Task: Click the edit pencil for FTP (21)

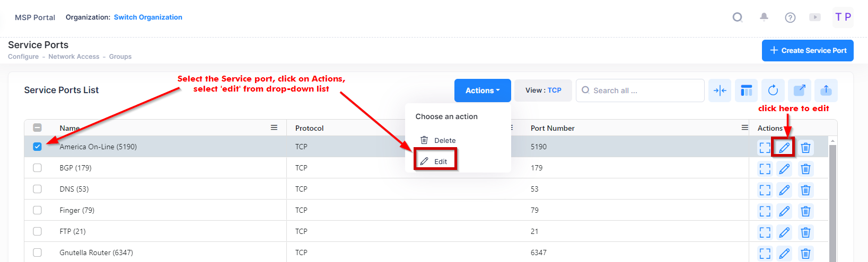Action: point(784,232)
